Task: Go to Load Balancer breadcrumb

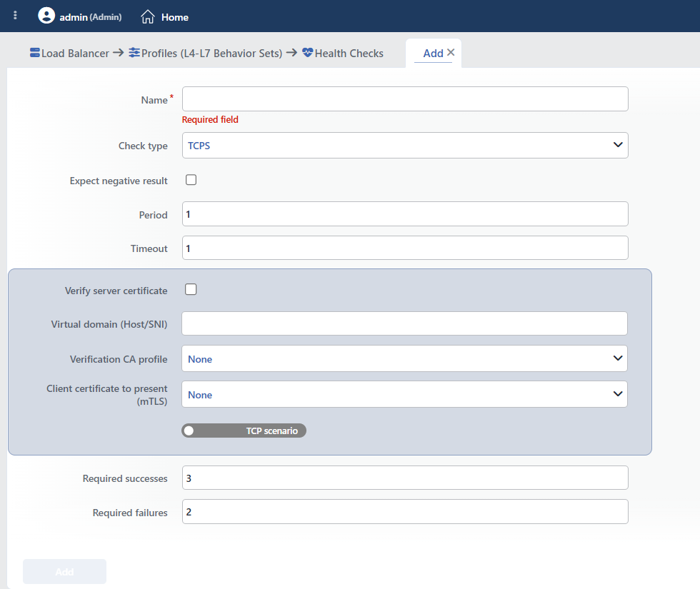Action: click(x=75, y=53)
